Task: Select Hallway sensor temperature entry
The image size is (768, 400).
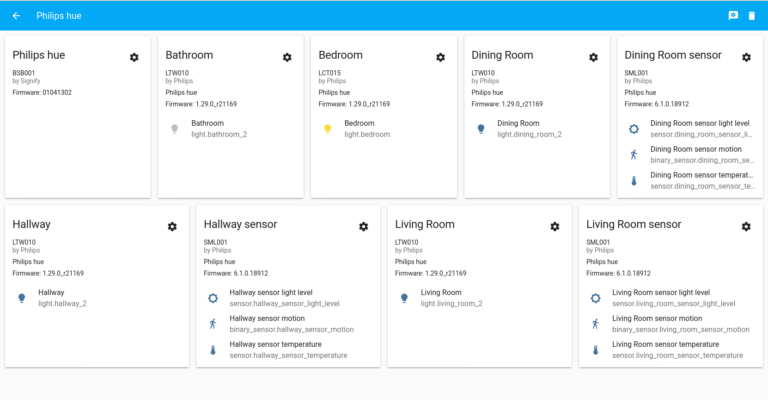Action: [x=288, y=350]
